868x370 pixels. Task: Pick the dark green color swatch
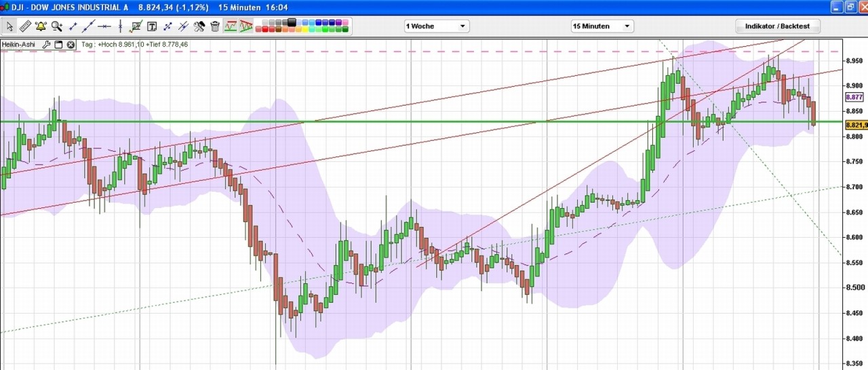click(345, 29)
